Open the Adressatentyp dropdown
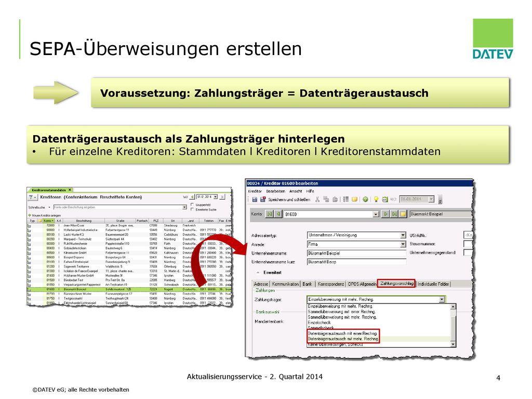Screen dimensions: 532x399 pos(403,235)
